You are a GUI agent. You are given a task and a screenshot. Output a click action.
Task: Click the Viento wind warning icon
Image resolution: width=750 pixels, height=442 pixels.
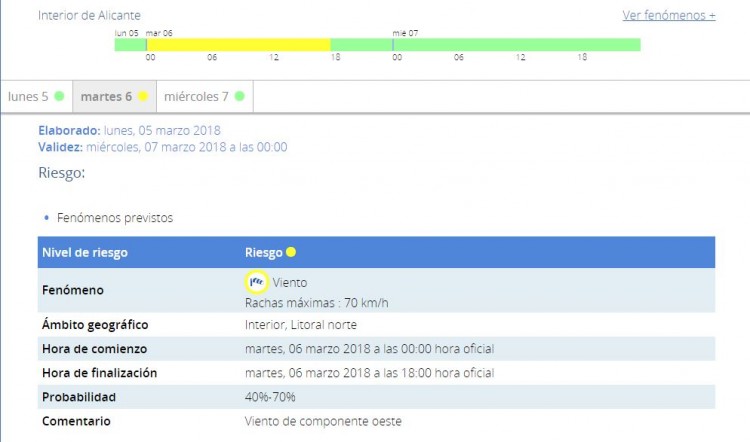pyautogui.click(x=256, y=282)
